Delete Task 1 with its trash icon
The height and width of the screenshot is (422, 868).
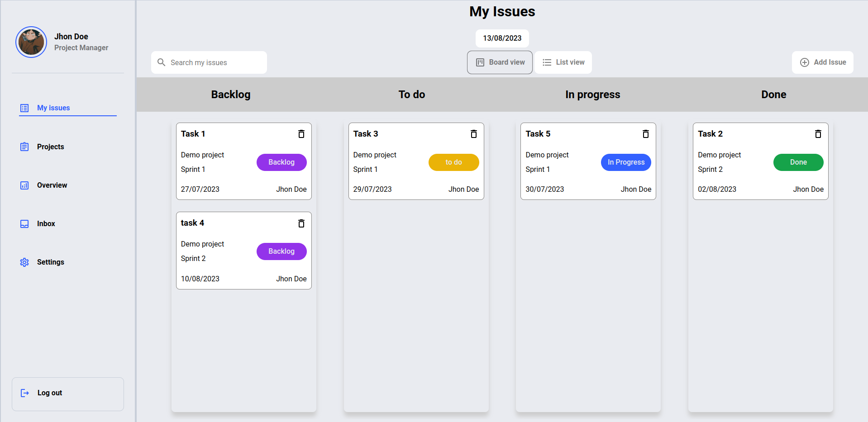click(x=301, y=134)
